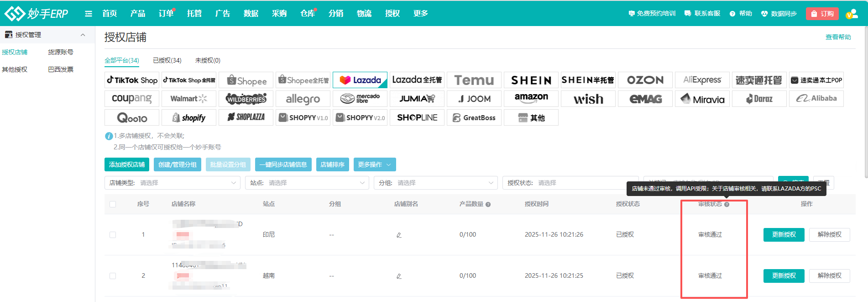Open the 站点 dropdown
The image size is (868, 302).
[307, 183]
